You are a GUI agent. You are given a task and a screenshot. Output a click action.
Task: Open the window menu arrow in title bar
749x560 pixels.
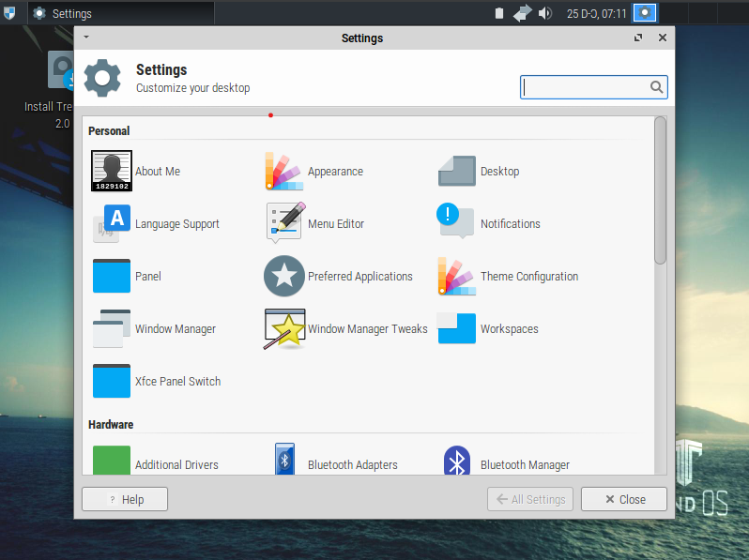pos(86,38)
